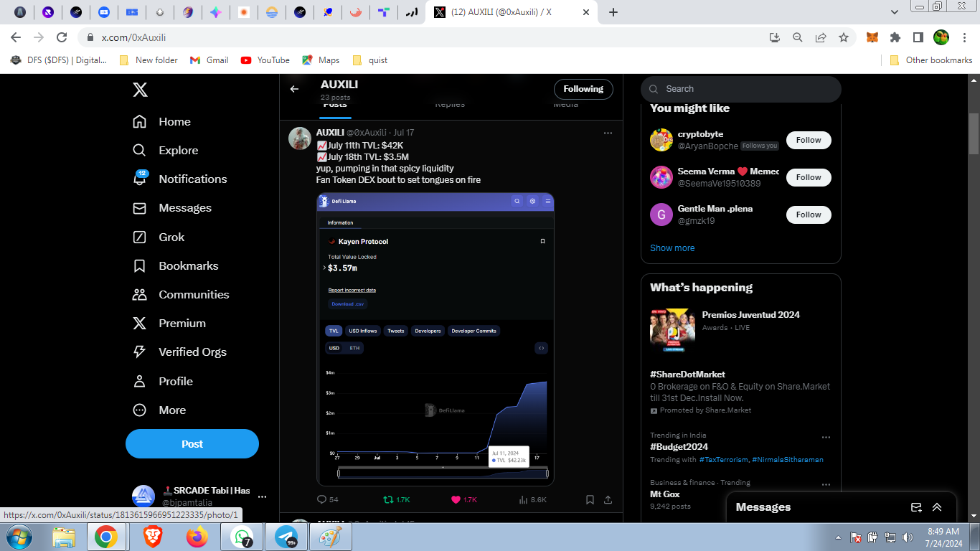The image size is (980, 551).
Task: Click the X Search input field
Action: tap(746, 89)
